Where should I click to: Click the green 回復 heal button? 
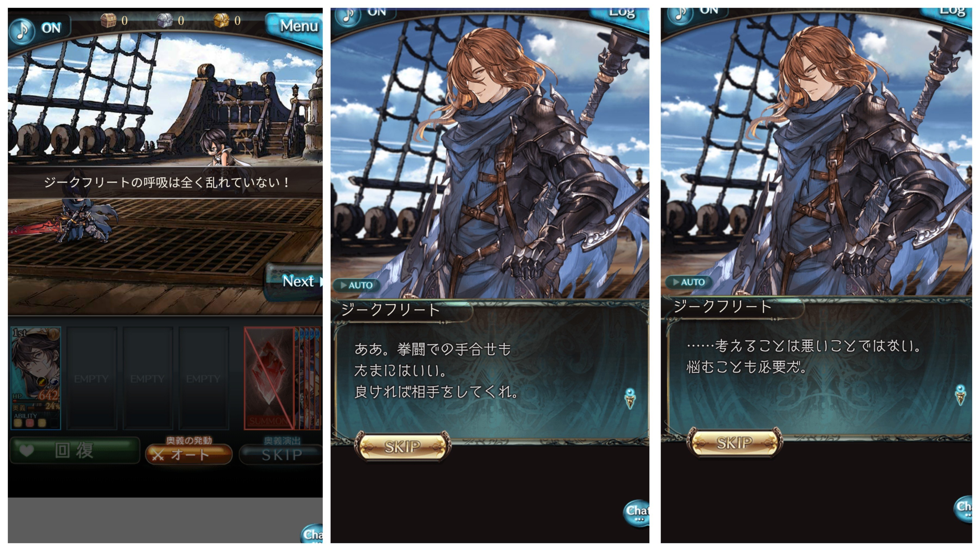click(75, 451)
